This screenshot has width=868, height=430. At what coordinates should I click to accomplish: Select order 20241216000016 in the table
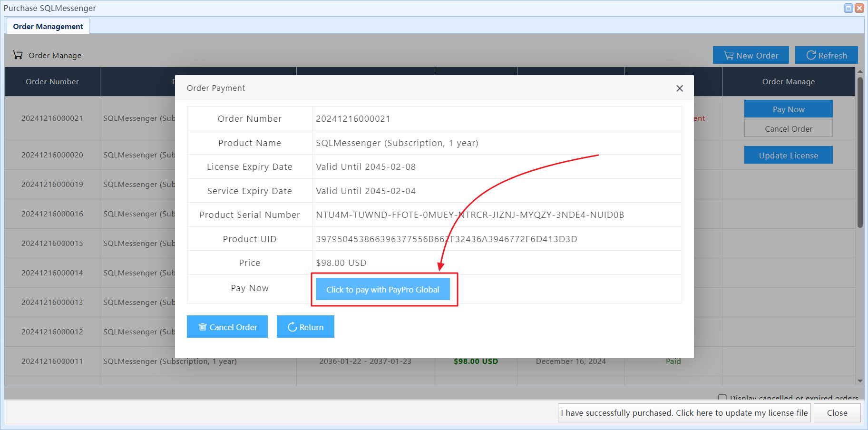52,214
